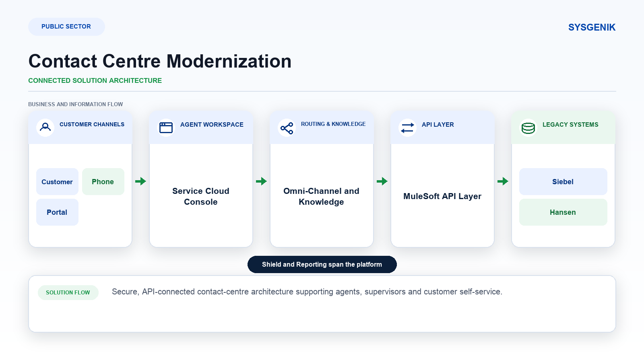
Task: Click the Omni-Channel and Knowledge text
Action: (x=322, y=196)
